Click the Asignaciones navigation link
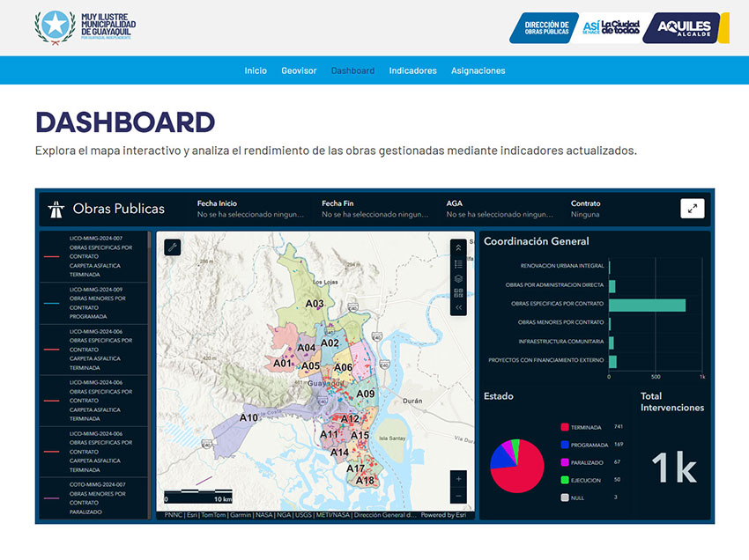This screenshot has height=560, width=749. click(478, 70)
